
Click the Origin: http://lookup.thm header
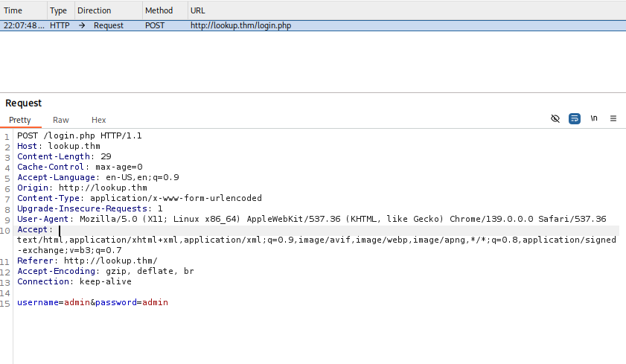point(82,188)
